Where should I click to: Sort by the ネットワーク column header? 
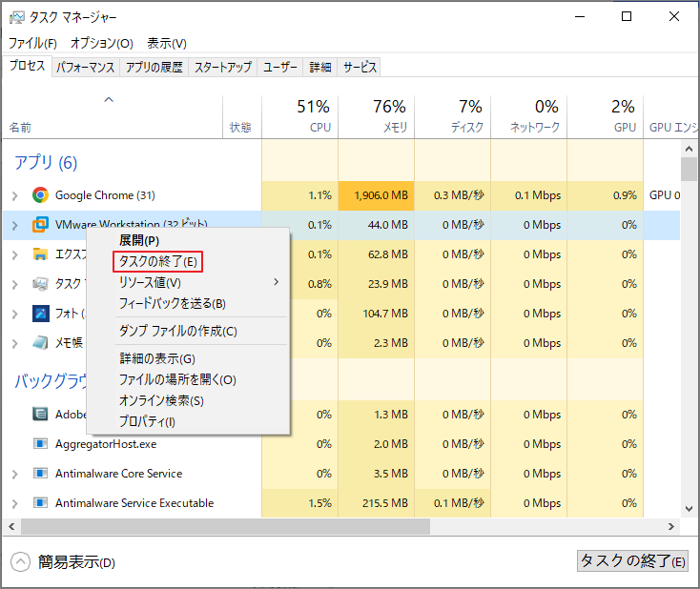tap(529, 116)
